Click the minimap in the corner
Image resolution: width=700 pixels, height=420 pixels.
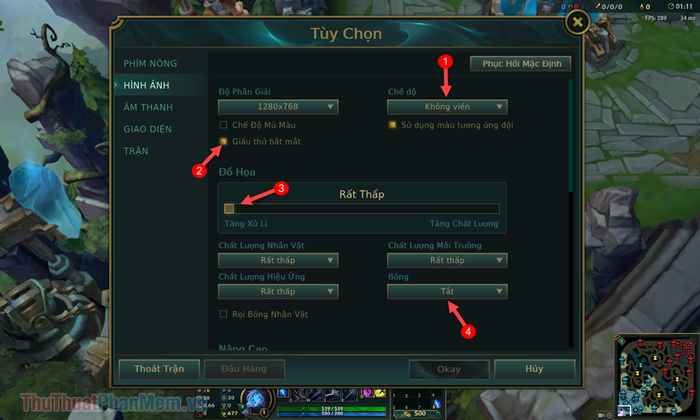click(655, 375)
